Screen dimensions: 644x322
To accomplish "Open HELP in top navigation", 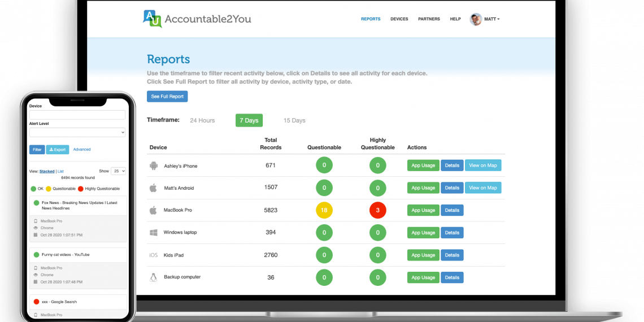I will (x=455, y=19).
